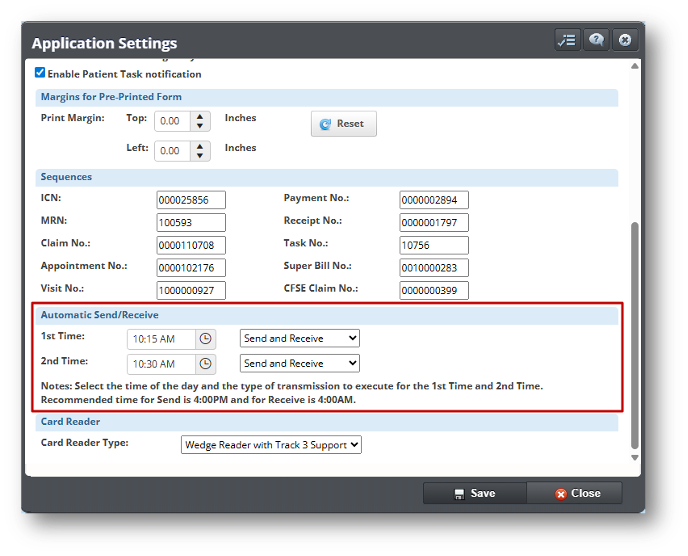The width and height of the screenshot is (688, 556).
Task: Click the Close button at the bottom
Action: tap(577, 493)
